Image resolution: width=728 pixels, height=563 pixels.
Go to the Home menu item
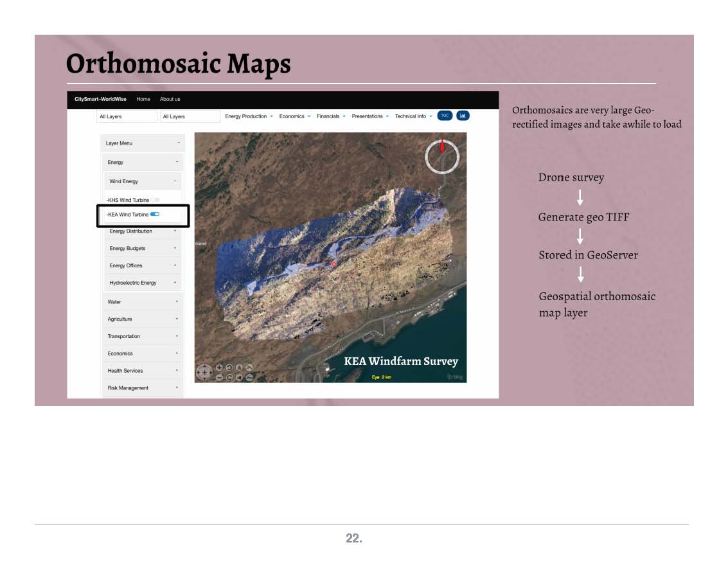tap(143, 99)
